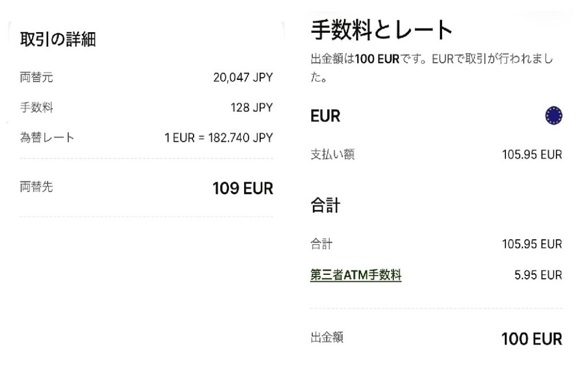Select the 1 EUR = 182.740 JPY rate
Viewport: 588px width, 372px height.
[219, 138]
